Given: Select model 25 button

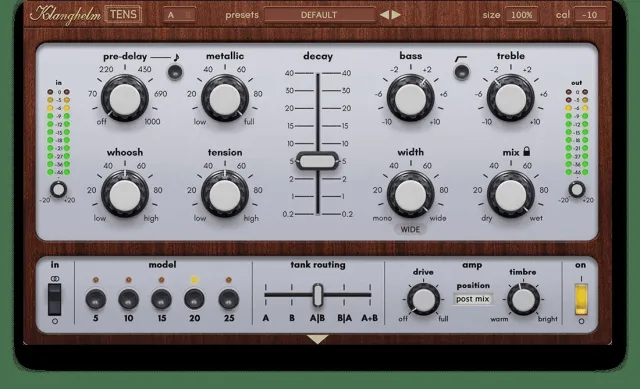Looking at the screenshot, I should pyautogui.click(x=229, y=299).
